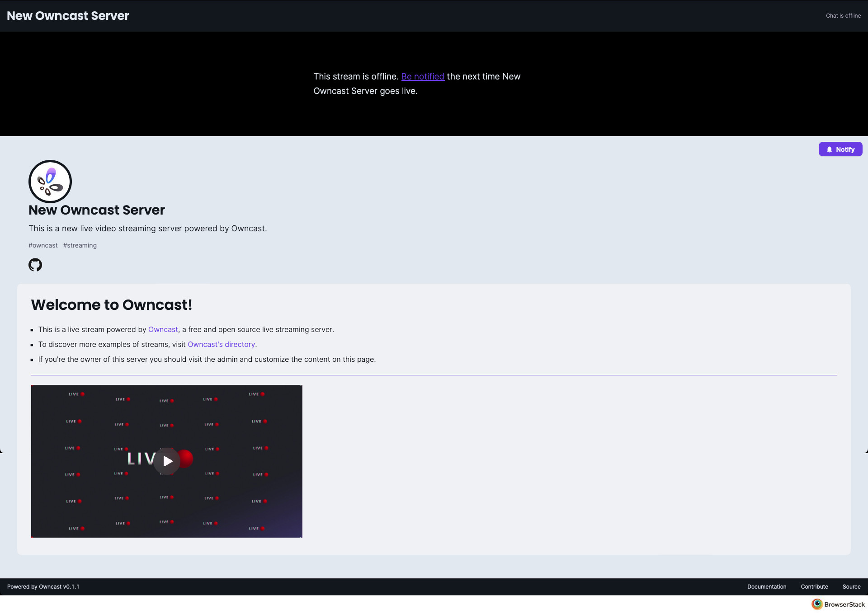Image resolution: width=868 pixels, height=613 pixels.
Task: Click the profile heading 'New Owncast Server'
Action: click(x=97, y=210)
